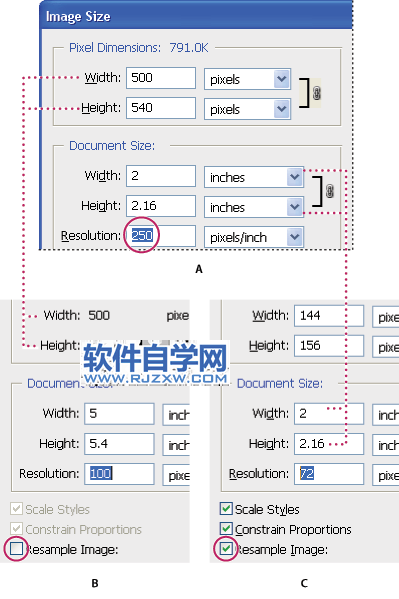The width and height of the screenshot is (399, 599).
Task: Uncheck the checked Resample Image checkbox in panel C
Action: click(226, 549)
